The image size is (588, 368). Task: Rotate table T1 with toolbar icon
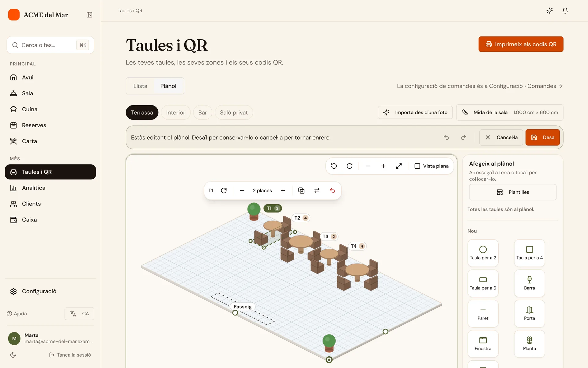point(224,190)
